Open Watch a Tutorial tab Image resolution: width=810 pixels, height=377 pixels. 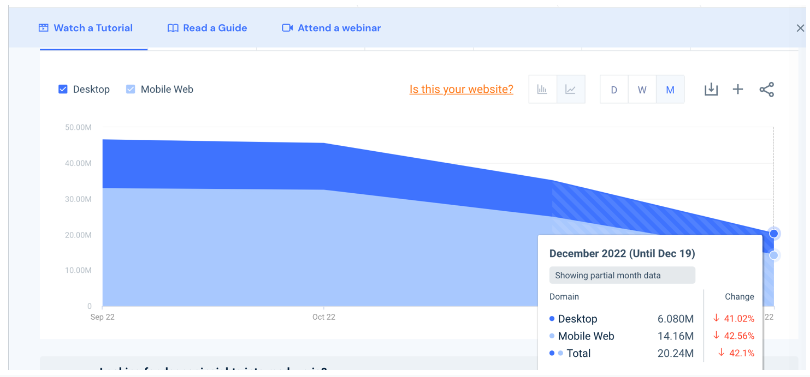86,28
